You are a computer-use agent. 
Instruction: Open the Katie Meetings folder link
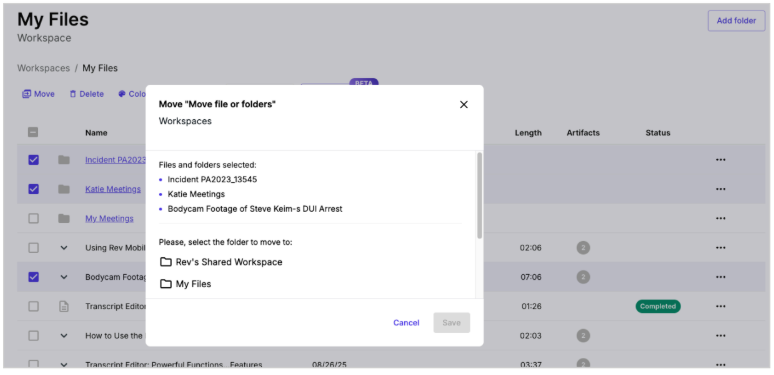pos(113,189)
